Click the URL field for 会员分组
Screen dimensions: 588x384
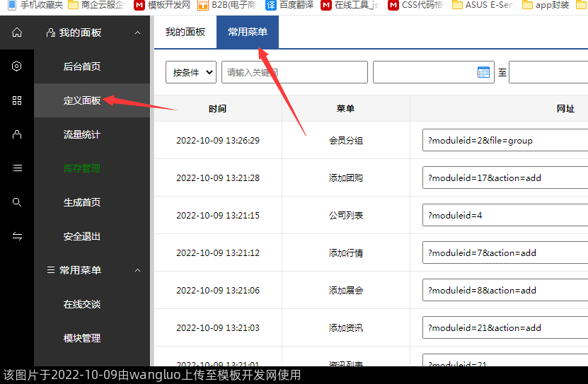504,140
